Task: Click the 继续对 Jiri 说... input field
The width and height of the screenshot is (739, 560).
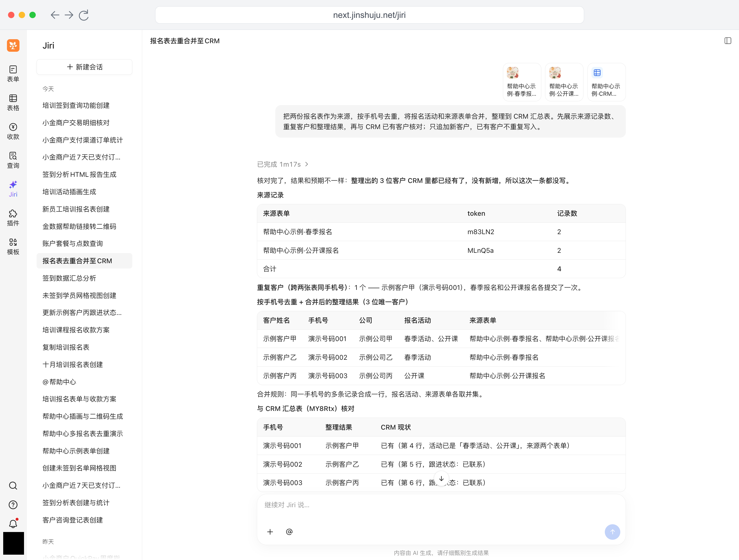Action: coord(441,505)
